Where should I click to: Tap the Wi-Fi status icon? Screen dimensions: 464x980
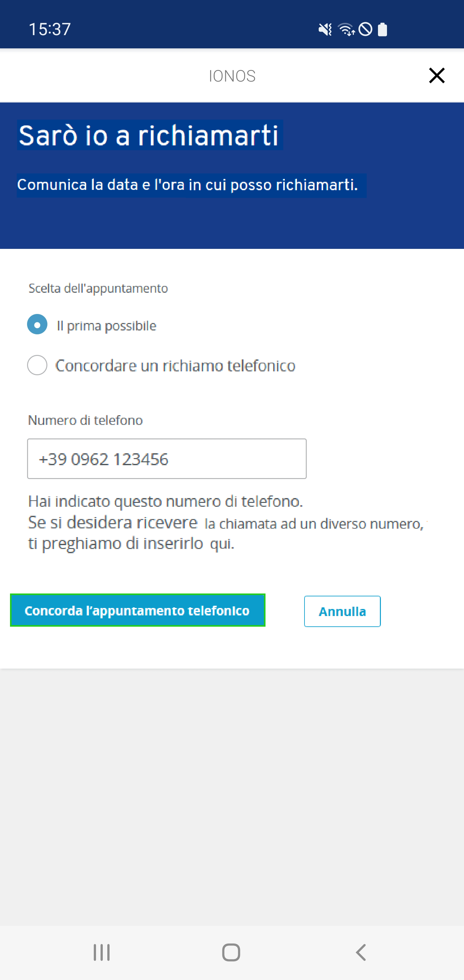[346, 29]
